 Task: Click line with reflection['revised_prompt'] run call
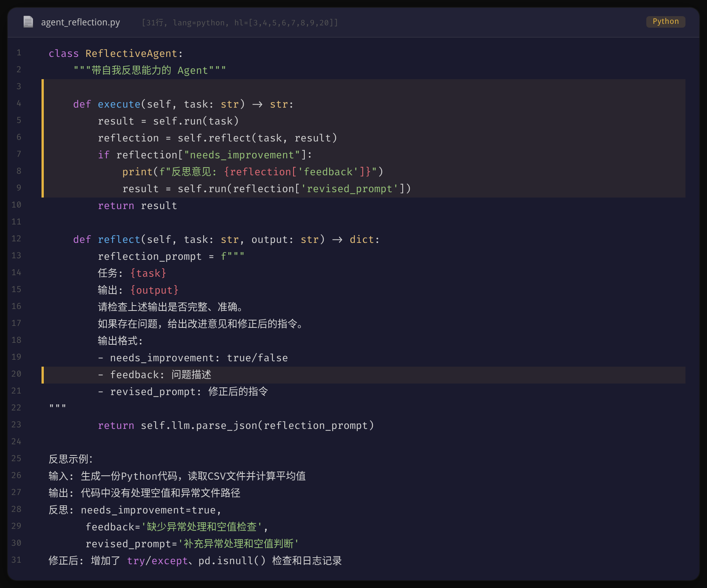(x=267, y=189)
